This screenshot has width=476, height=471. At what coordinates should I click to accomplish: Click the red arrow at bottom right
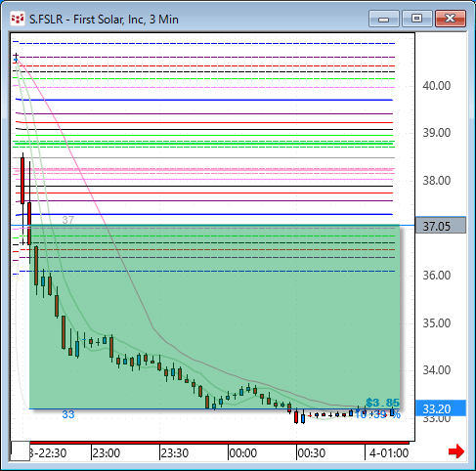456,451
